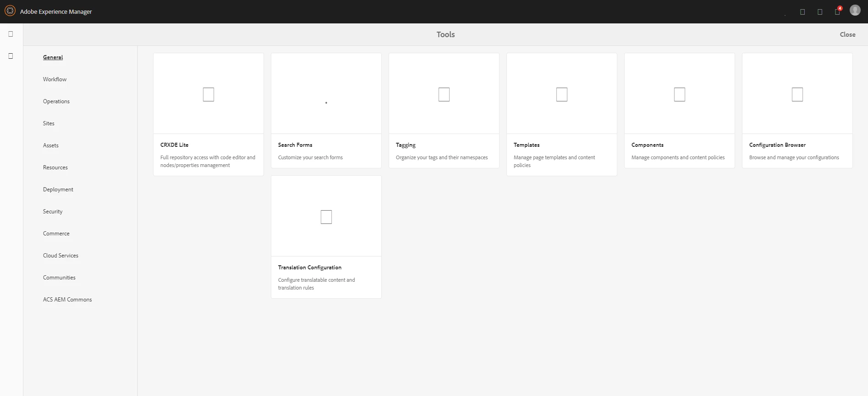Click the first left rail icon below the logo
This screenshot has width=868, height=396.
[11, 34]
